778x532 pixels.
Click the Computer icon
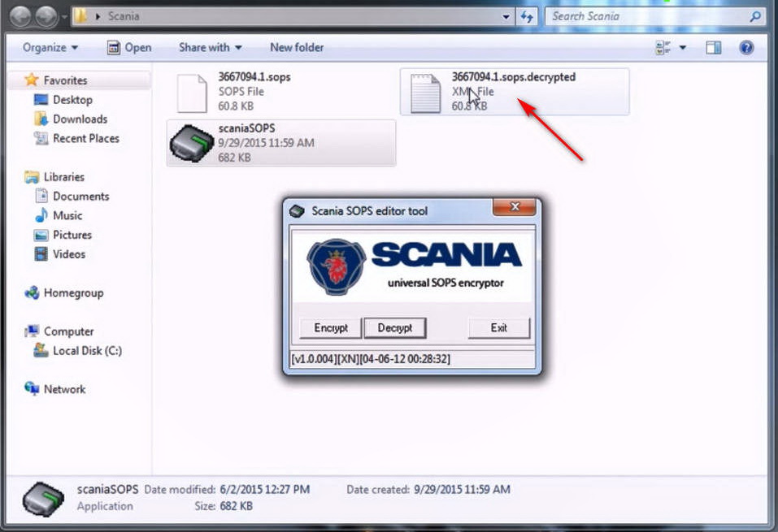32,331
